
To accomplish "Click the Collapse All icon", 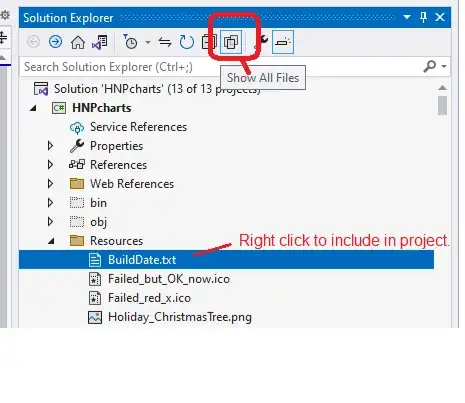I will tap(208, 42).
